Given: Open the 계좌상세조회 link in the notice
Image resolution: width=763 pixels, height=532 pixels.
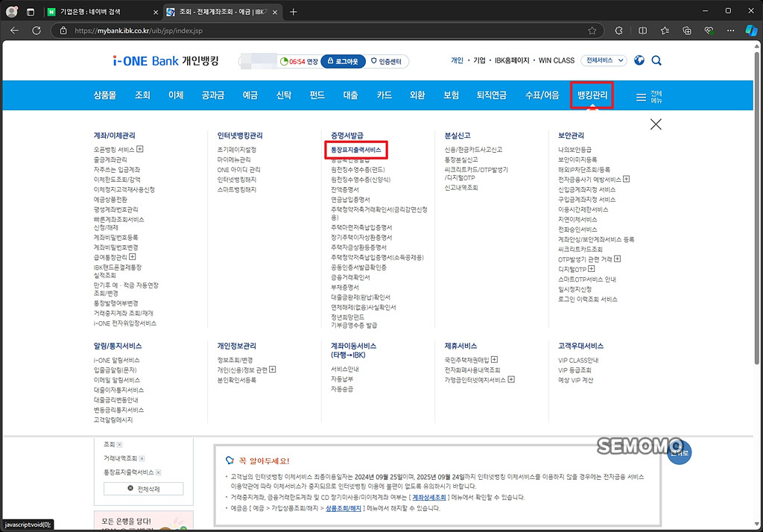Looking at the screenshot, I should [x=429, y=498].
